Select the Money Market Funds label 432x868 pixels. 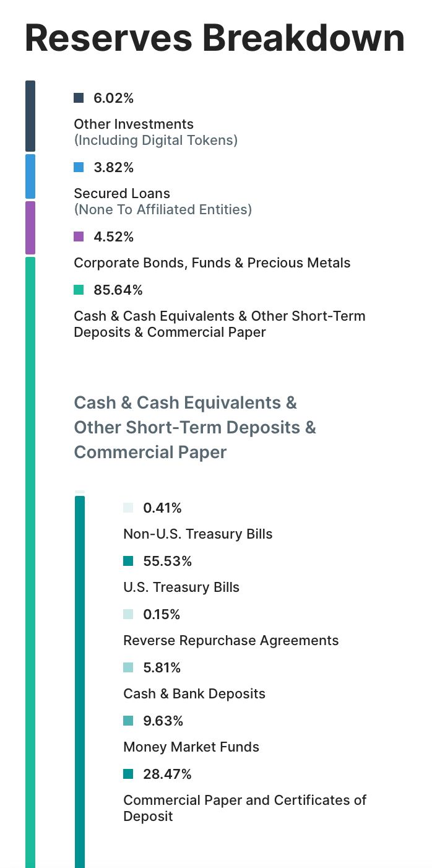point(191,747)
